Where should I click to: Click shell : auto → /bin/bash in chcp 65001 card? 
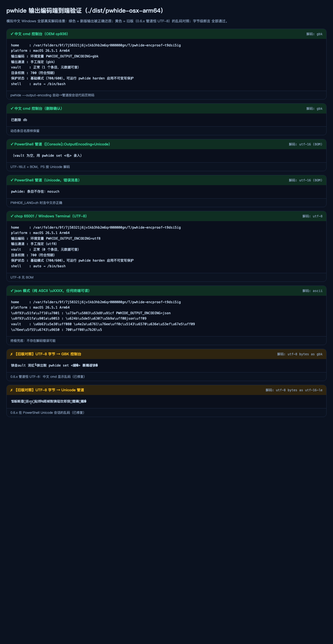[x=38, y=266]
